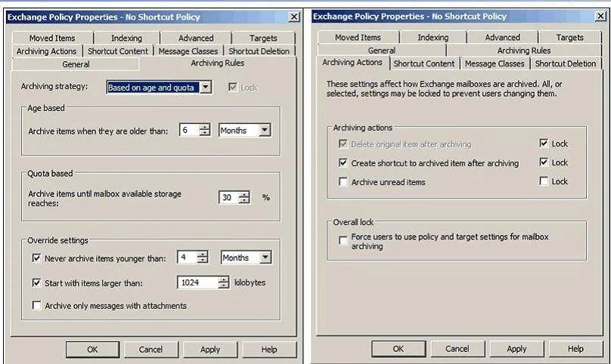Toggle Start with items larger than checkbox

[x=36, y=282]
